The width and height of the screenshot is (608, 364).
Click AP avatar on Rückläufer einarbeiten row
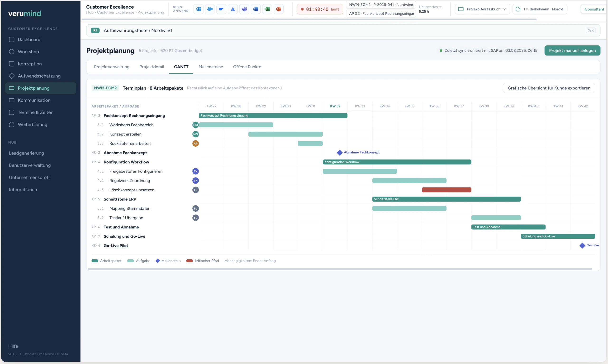195,144
